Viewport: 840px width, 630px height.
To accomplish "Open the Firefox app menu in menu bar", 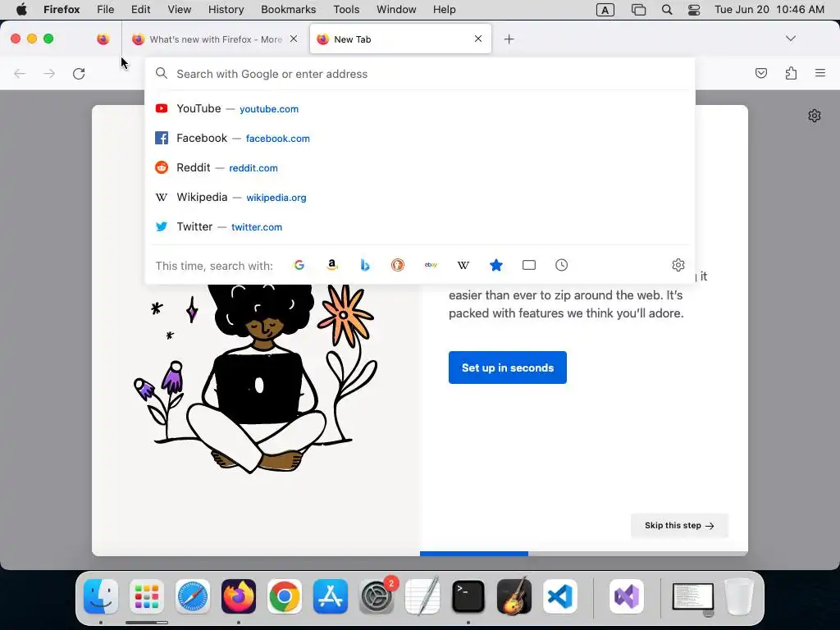I will pyautogui.click(x=62, y=10).
